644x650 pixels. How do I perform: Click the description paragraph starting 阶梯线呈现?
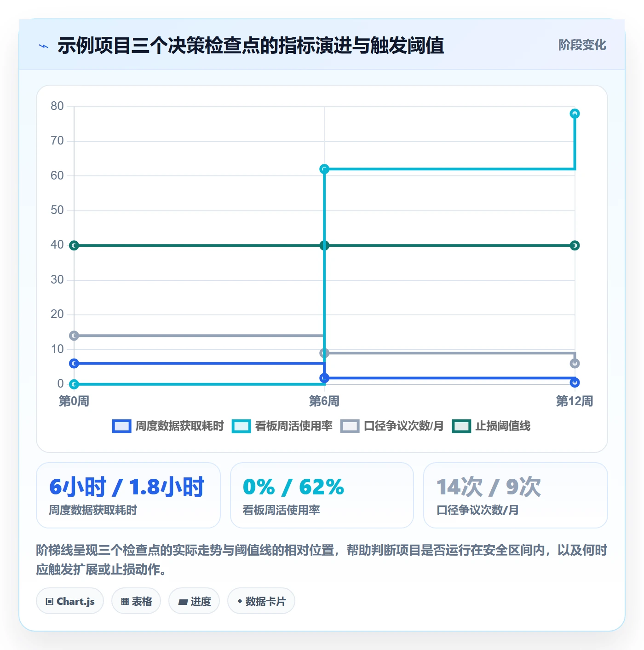pos(322,560)
